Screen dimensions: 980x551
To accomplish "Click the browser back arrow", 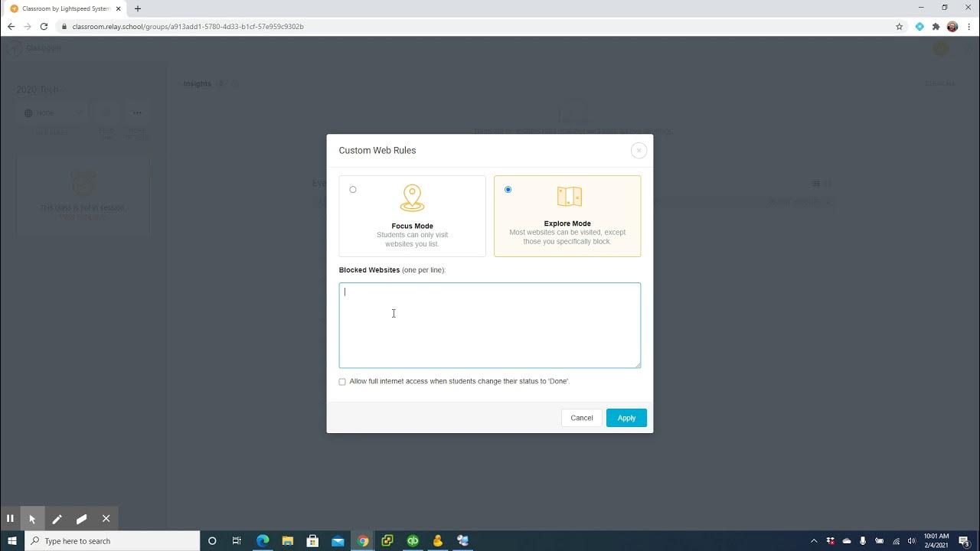I will 11,26.
